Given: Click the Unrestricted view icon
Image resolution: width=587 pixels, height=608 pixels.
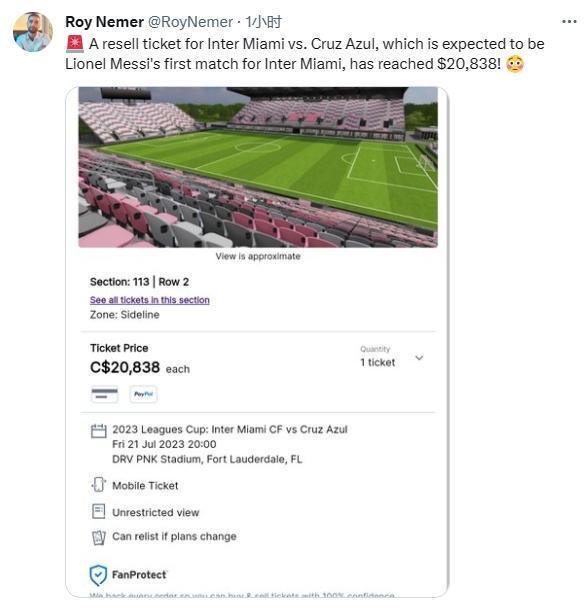Looking at the screenshot, I should pos(98,511).
